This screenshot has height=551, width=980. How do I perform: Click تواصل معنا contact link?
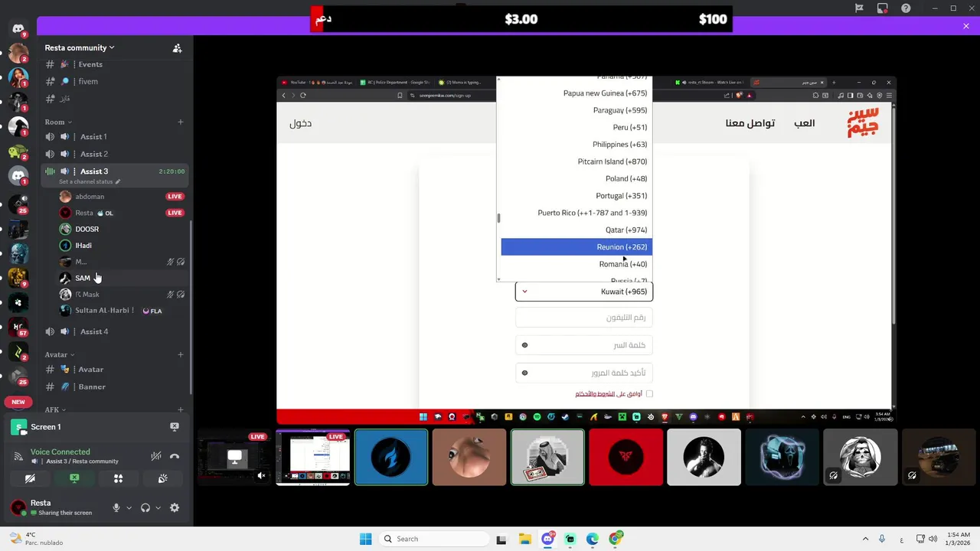tap(750, 123)
